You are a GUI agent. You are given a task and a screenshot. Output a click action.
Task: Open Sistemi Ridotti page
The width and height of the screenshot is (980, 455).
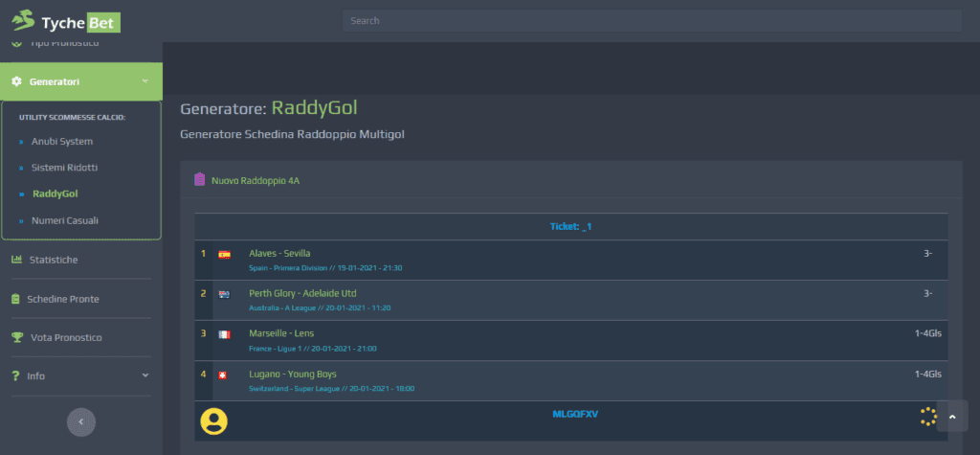tap(64, 168)
